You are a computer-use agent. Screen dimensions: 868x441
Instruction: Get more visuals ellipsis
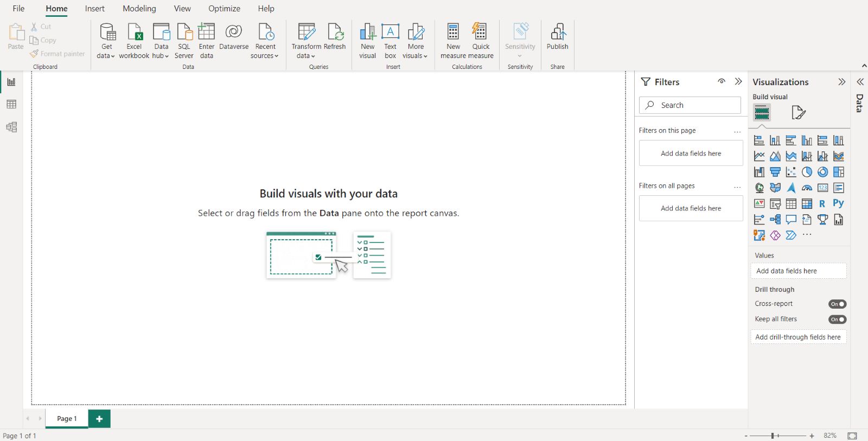pyautogui.click(x=807, y=235)
